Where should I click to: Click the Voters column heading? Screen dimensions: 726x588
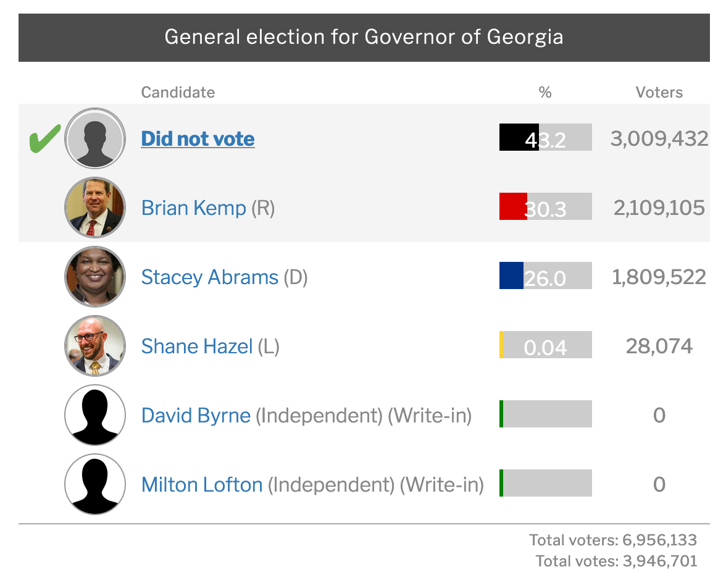pos(659,92)
